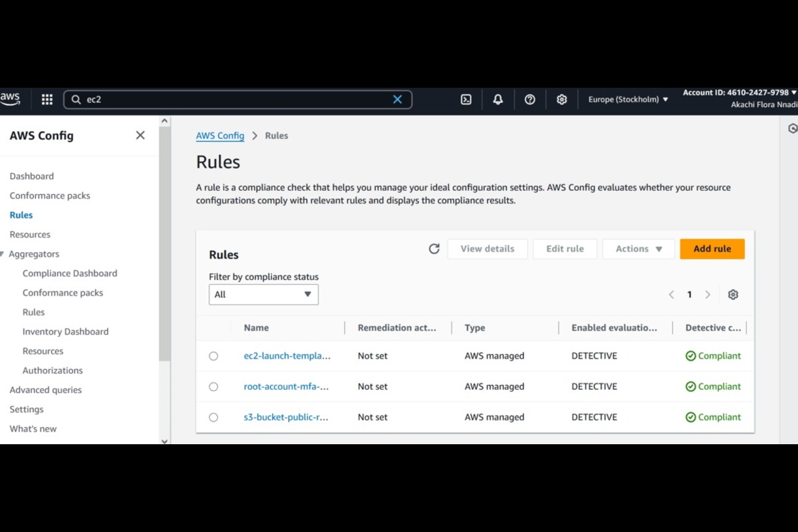Open Rules under Aggregators
The height and width of the screenshot is (532, 798).
click(x=34, y=312)
